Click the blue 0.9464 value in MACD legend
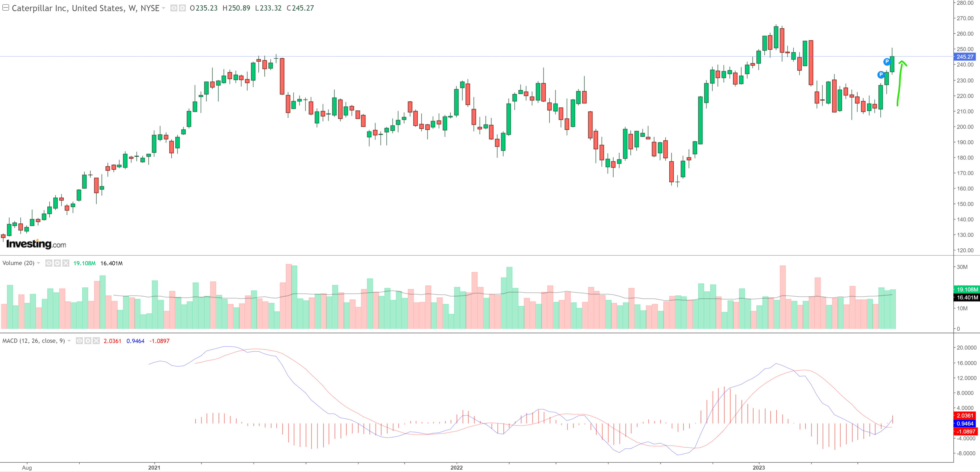The width and height of the screenshot is (980, 472). [x=135, y=341]
